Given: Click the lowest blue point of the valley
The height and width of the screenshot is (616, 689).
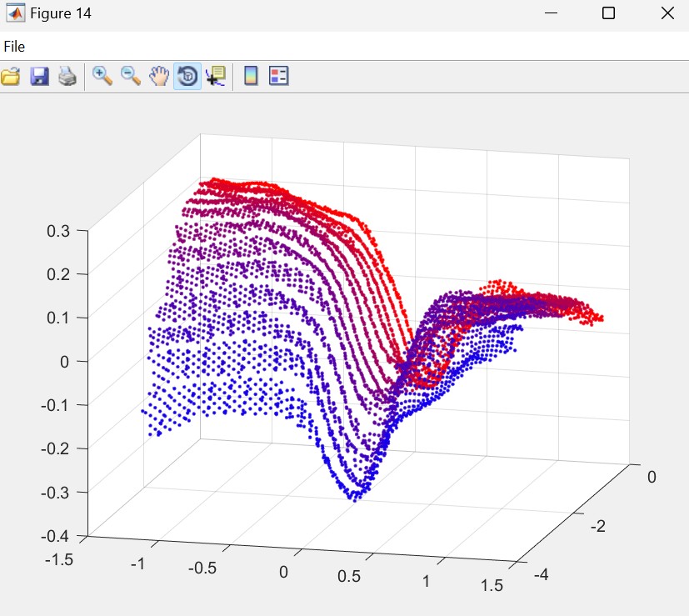Looking at the screenshot, I should [355, 499].
